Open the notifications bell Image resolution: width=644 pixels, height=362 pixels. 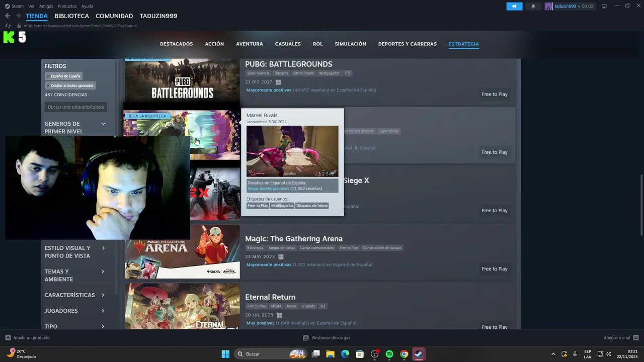click(x=533, y=6)
